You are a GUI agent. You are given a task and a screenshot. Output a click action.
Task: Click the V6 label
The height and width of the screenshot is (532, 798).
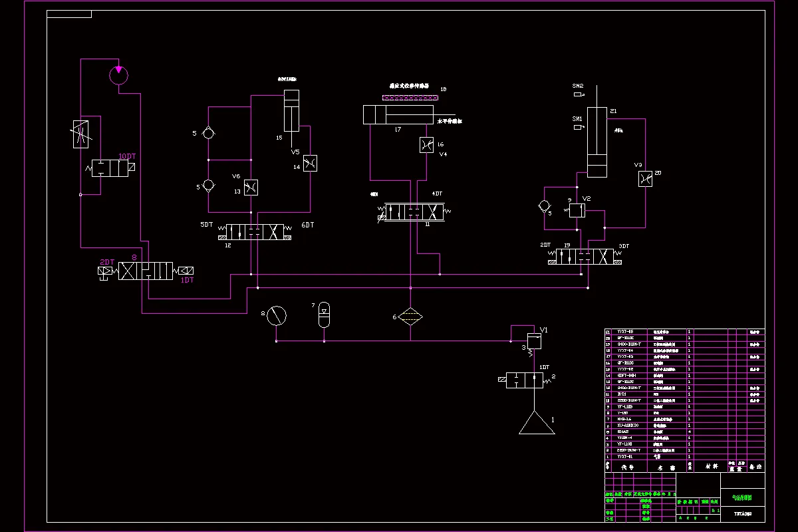(235, 176)
